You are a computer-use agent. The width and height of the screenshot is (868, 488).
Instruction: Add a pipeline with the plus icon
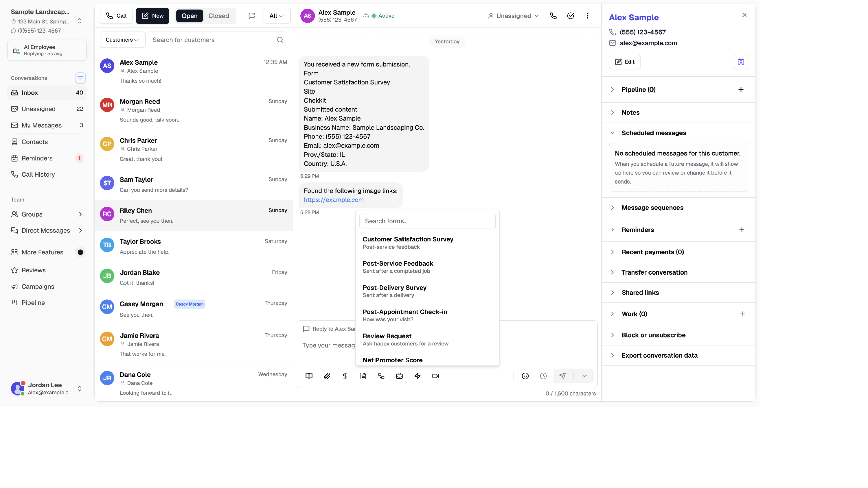coord(741,90)
